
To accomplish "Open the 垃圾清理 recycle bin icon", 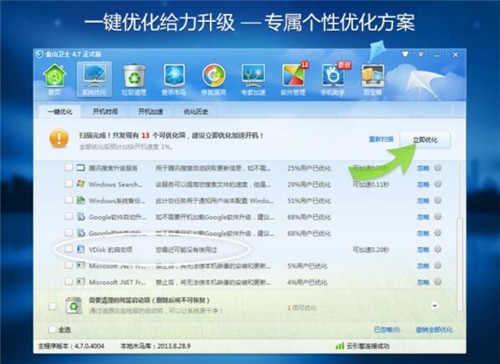I will click(134, 79).
